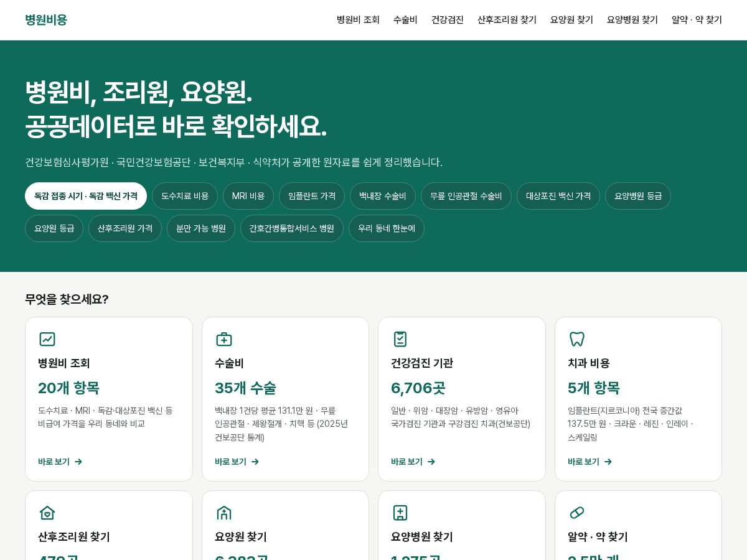Screen dimensions: 747x560
Task: Click 바로 보기 link in 병원비 조회 card
Action: pos(60,462)
